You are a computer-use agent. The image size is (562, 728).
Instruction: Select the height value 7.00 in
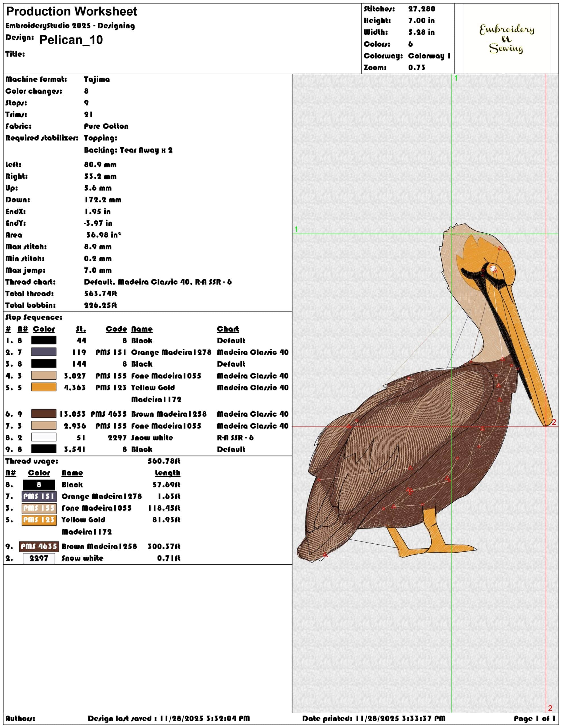click(421, 21)
